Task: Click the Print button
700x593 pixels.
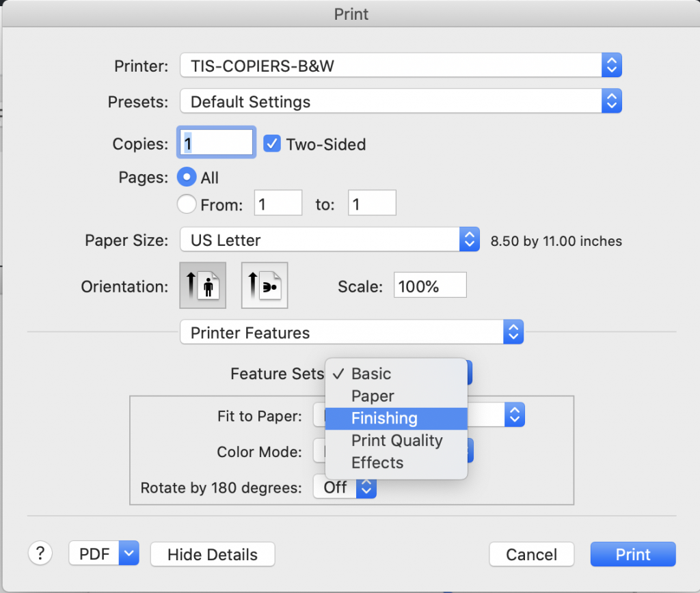Action: point(632,554)
